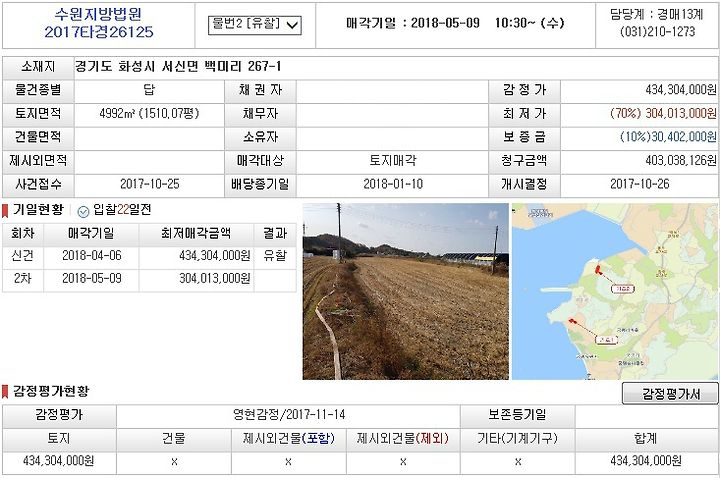Image resolution: width=720 pixels, height=478 pixels.
Task: Click the land area 4992㎡ (1510.07평)
Action: (x=149, y=113)
